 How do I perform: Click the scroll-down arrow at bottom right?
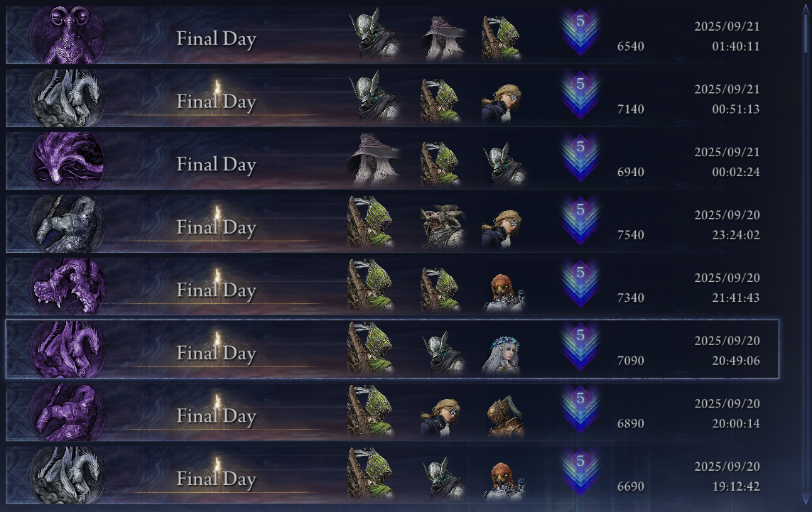pos(806,500)
